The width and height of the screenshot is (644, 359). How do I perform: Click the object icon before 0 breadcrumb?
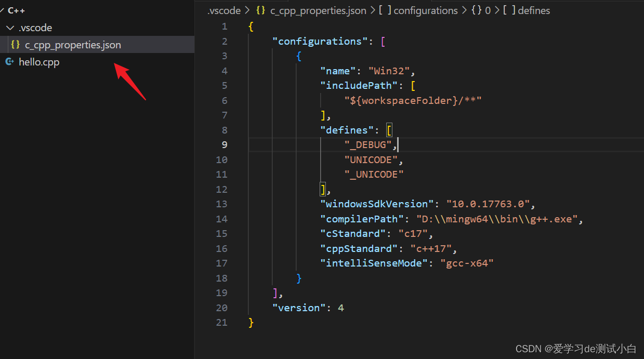click(476, 10)
